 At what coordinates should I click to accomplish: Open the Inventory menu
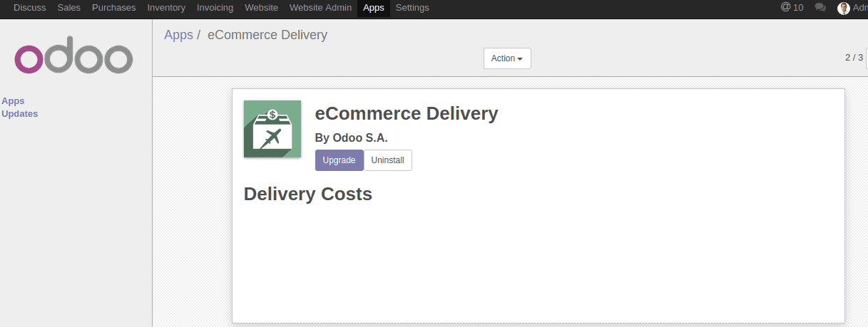point(166,8)
